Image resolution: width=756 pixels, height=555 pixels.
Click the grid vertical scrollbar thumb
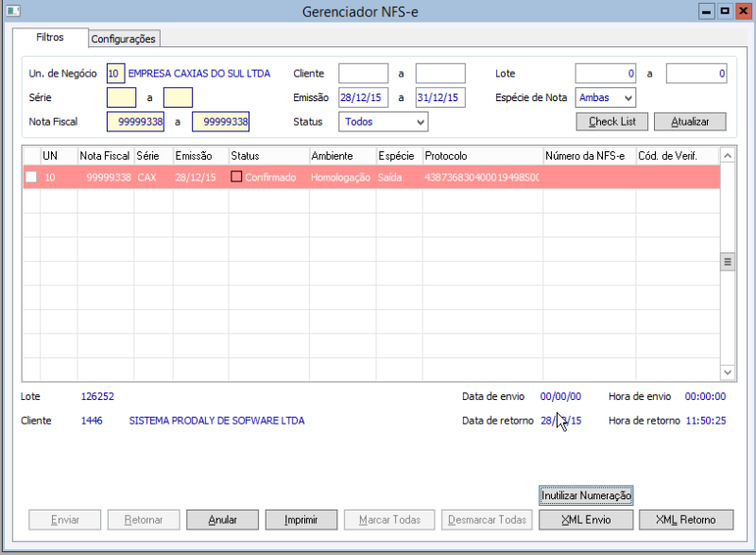(728, 262)
